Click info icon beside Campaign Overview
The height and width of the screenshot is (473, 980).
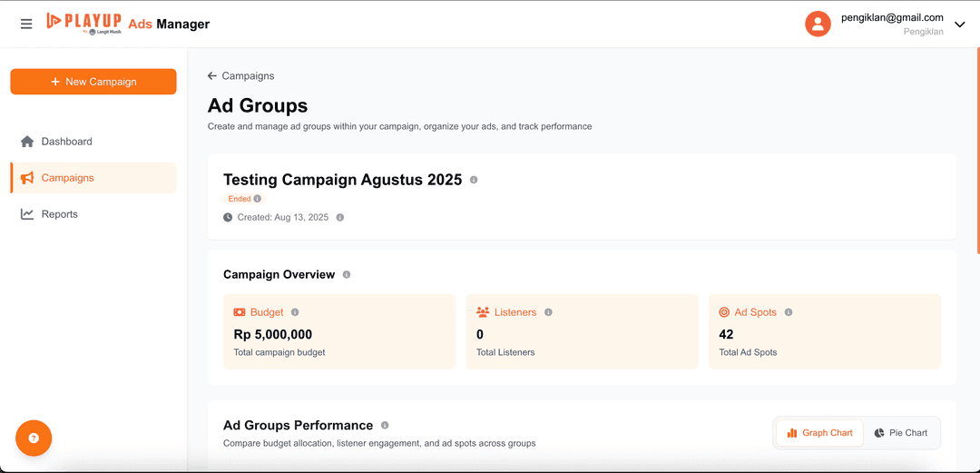347,275
